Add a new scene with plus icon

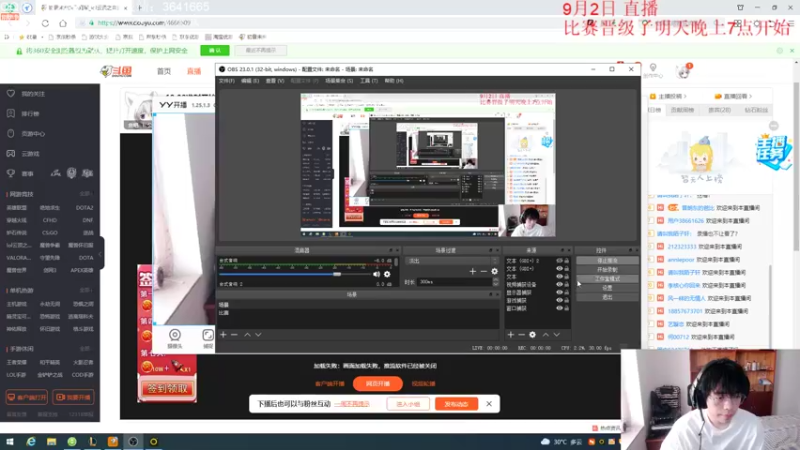click(x=223, y=335)
